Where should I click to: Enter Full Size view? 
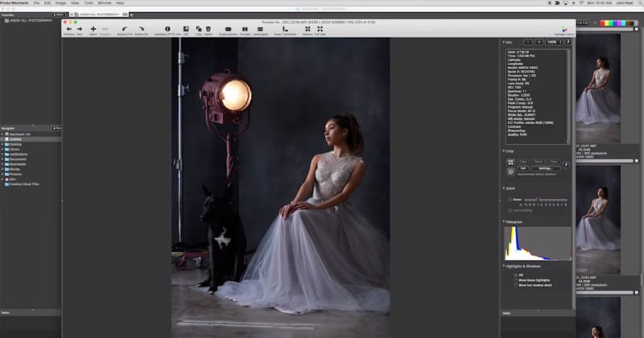[320, 29]
